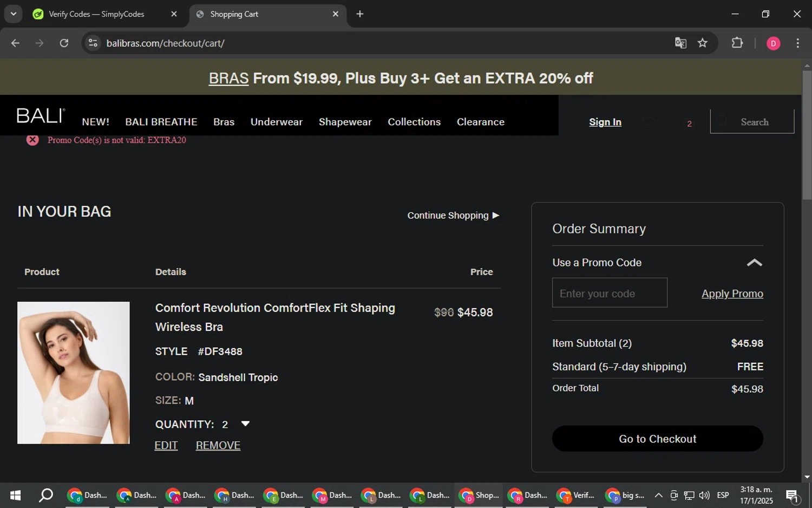This screenshot has height=508, width=812.
Task: Edit the cart item
Action: click(166, 445)
